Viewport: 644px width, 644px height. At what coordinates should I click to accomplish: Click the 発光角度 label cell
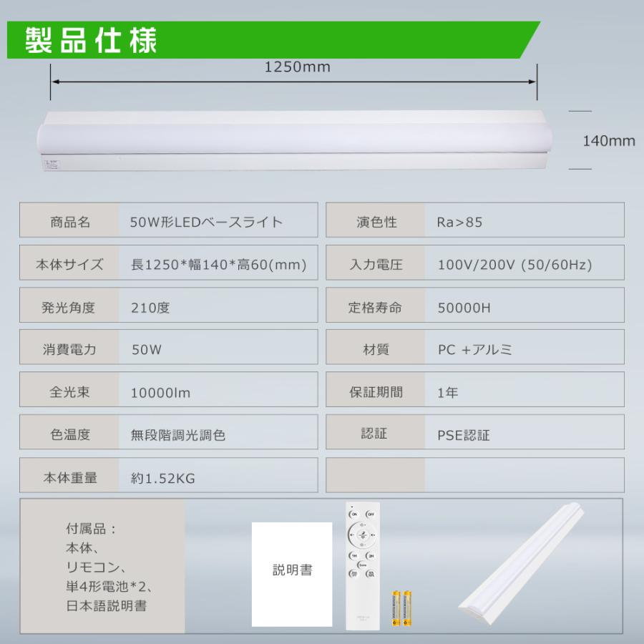69,305
